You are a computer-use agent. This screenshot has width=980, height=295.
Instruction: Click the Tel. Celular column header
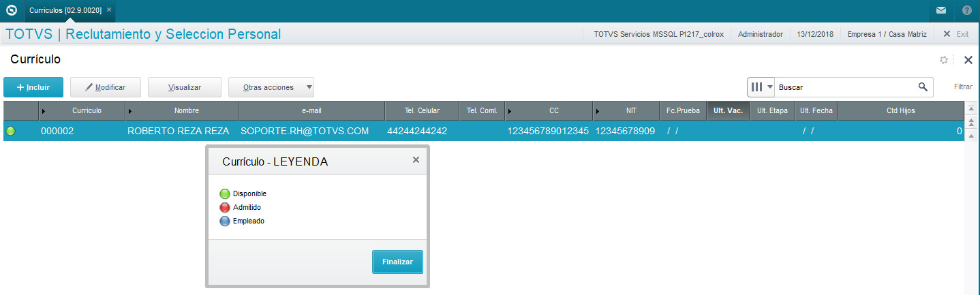point(422,110)
